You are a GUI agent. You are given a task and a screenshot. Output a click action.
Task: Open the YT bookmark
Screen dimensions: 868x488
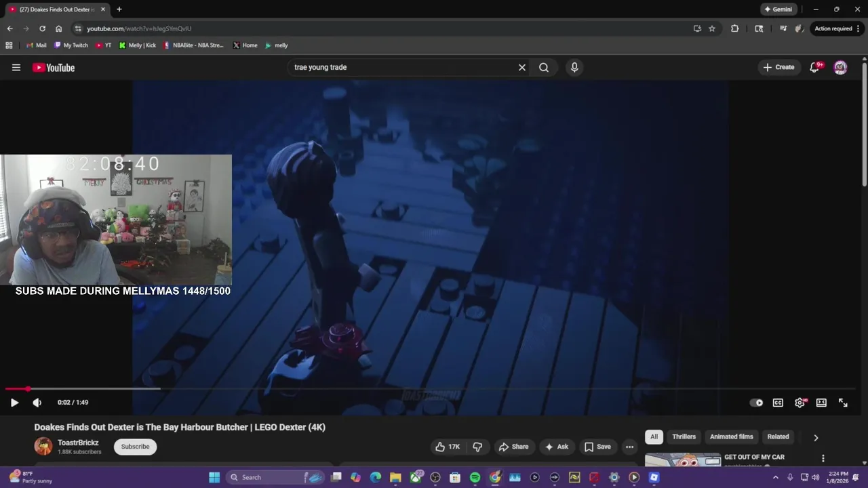(104, 45)
